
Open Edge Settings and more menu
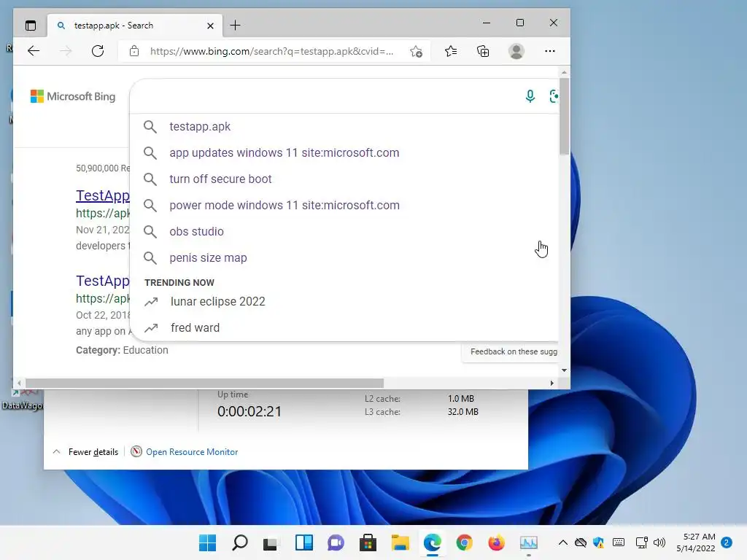coord(550,51)
